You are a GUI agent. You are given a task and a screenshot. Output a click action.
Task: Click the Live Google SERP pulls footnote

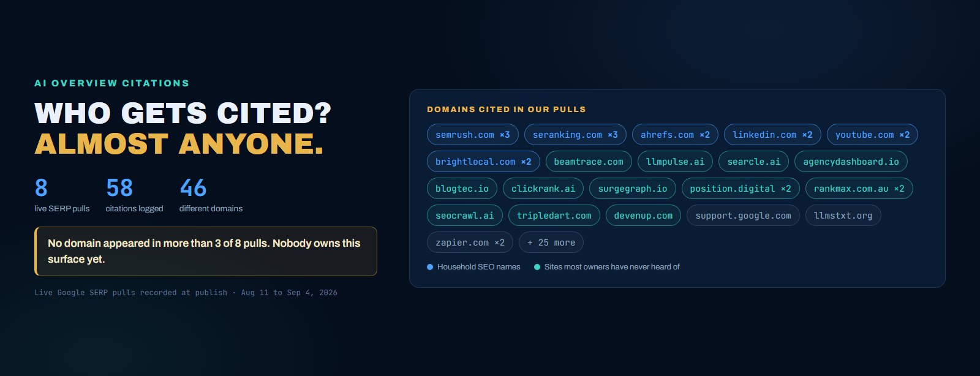coord(186,293)
